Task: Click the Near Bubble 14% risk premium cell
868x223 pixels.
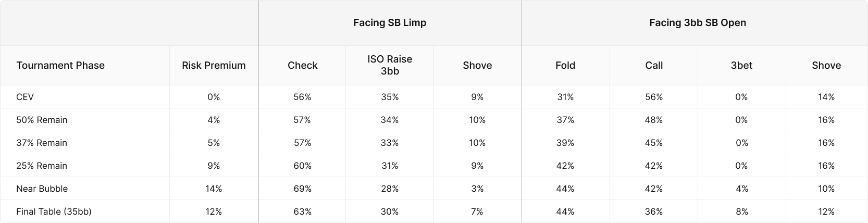Action: (214, 189)
